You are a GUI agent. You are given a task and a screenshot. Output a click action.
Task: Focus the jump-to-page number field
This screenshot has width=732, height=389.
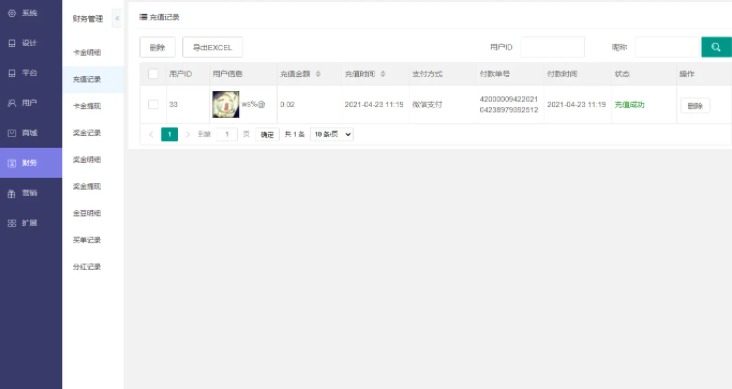pyautogui.click(x=227, y=134)
